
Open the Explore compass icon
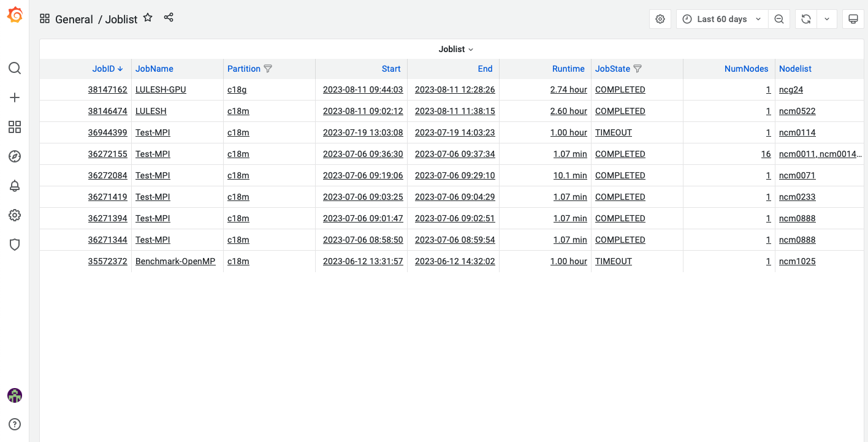tap(15, 156)
